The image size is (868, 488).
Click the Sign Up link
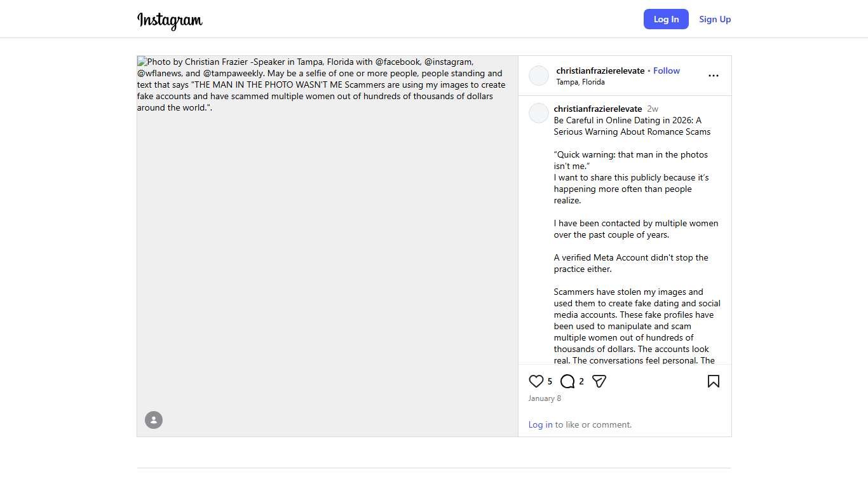(715, 19)
